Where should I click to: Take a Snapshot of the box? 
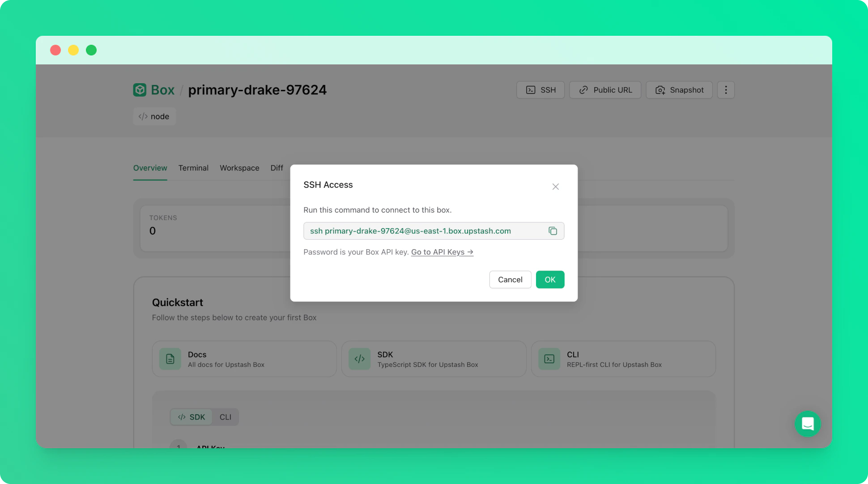pos(679,90)
